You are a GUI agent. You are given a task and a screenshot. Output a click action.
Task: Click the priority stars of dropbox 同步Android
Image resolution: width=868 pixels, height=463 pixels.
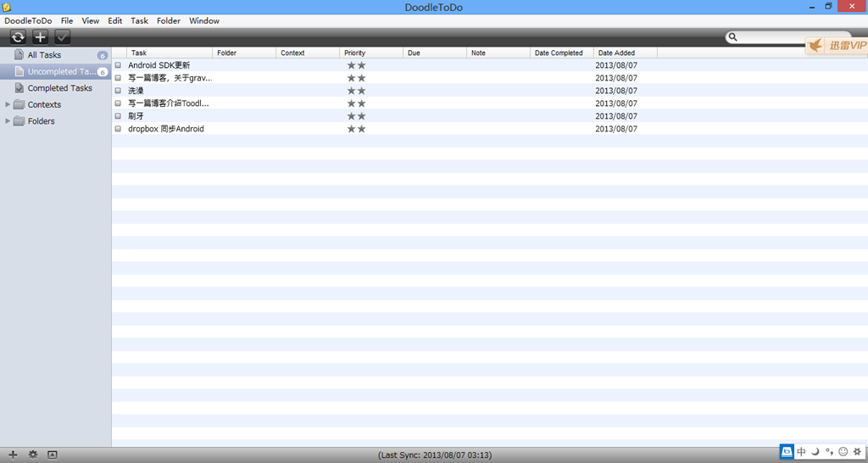[356, 129]
